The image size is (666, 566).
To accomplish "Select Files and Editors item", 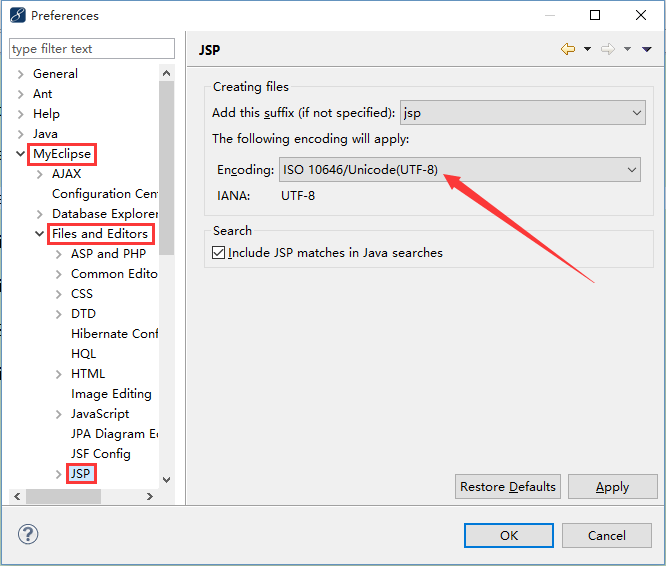I will [100, 234].
